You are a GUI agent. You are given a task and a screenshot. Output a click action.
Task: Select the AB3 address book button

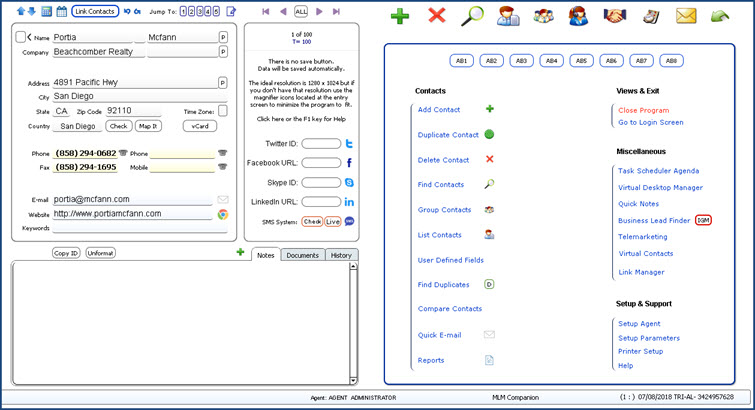point(521,61)
